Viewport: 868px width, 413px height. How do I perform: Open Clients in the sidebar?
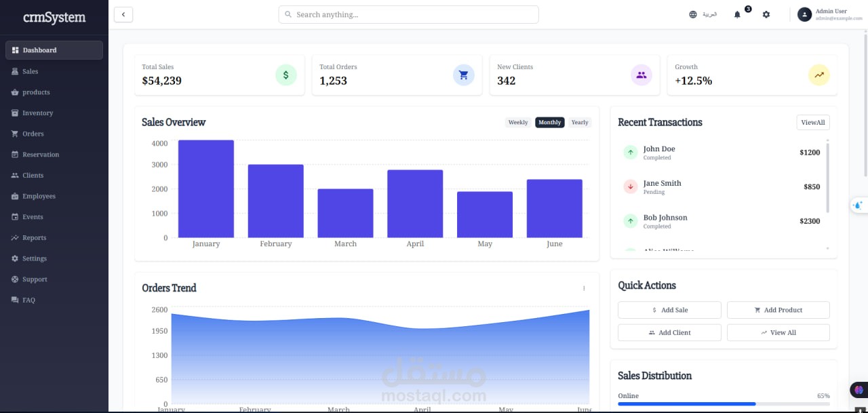(54, 176)
